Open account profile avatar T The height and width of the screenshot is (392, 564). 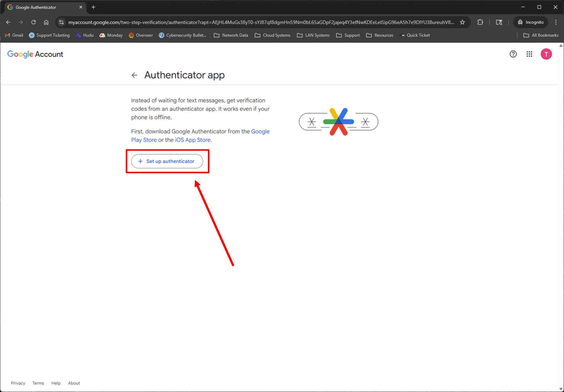tap(546, 54)
